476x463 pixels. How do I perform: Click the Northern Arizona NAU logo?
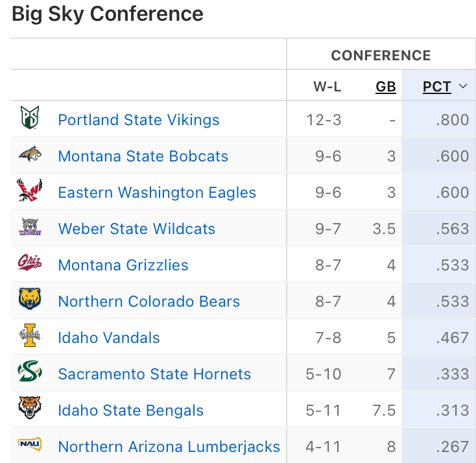(30, 445)
